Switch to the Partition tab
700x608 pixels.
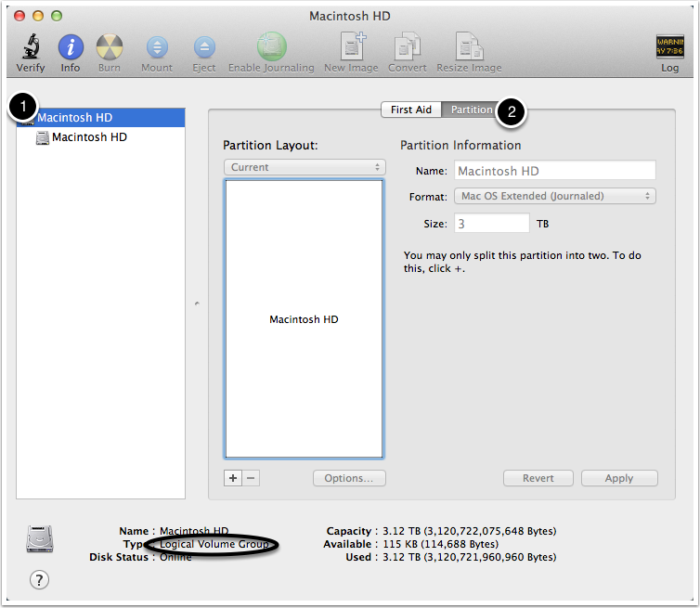pyautogui.click(x=472, y=110)
